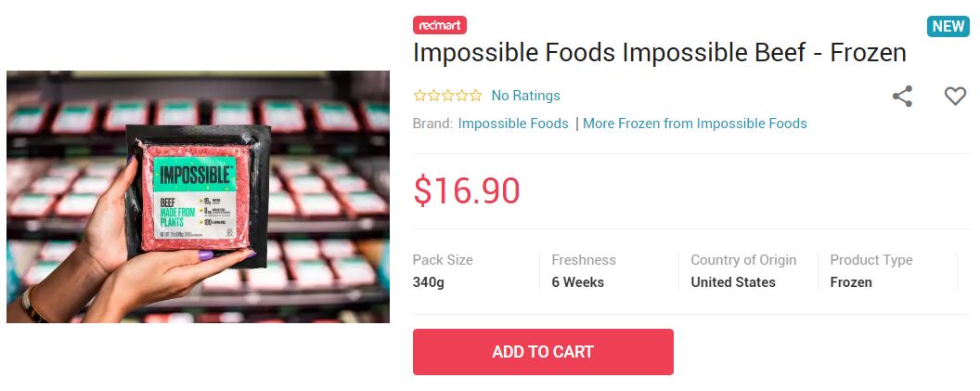Viewport: 980px width, 391px height.
Task: Open the Impossible Foods brand link
Action: coord(513,124)
